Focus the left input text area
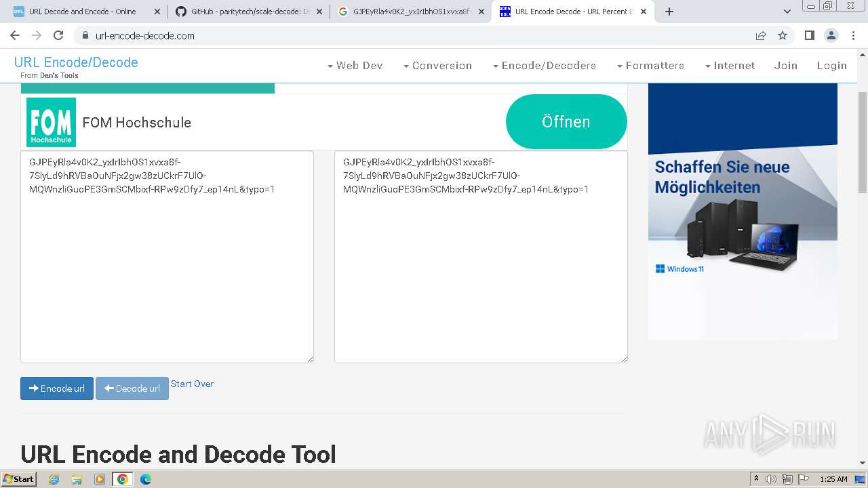This screenshot has height=488, width=868. tap(167, 257)
